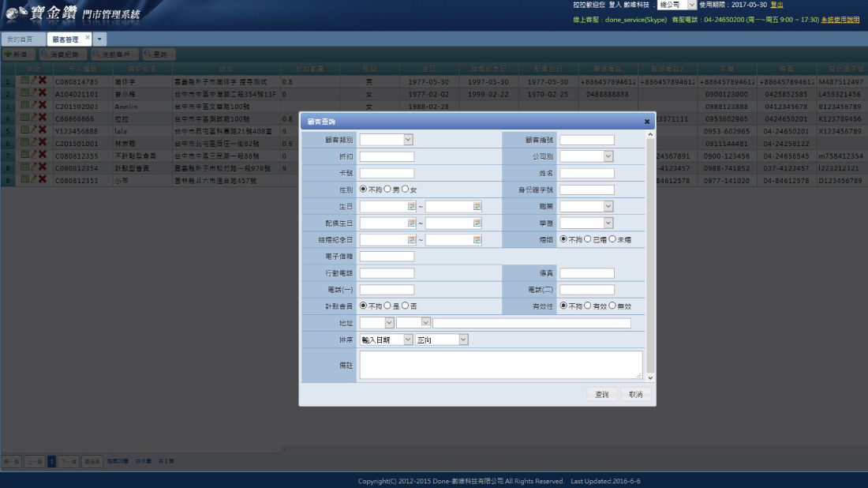The width and height of the screenshot is (868, 488).
Task: Click the dialog scrollbar up arrow
Action: click(650, 134)
